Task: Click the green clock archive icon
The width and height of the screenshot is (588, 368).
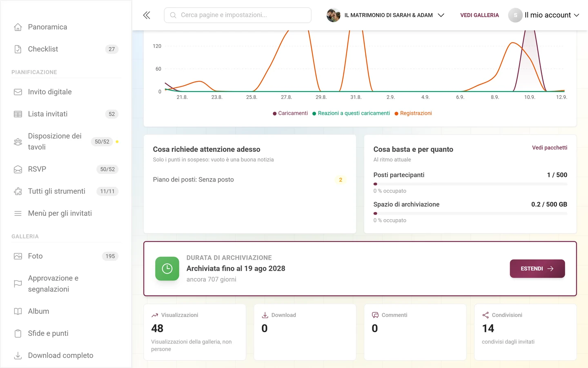Action: [167, 269]
